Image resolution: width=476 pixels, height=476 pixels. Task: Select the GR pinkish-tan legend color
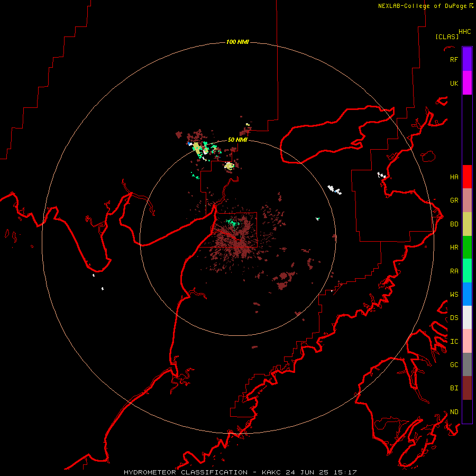(467, 200)
